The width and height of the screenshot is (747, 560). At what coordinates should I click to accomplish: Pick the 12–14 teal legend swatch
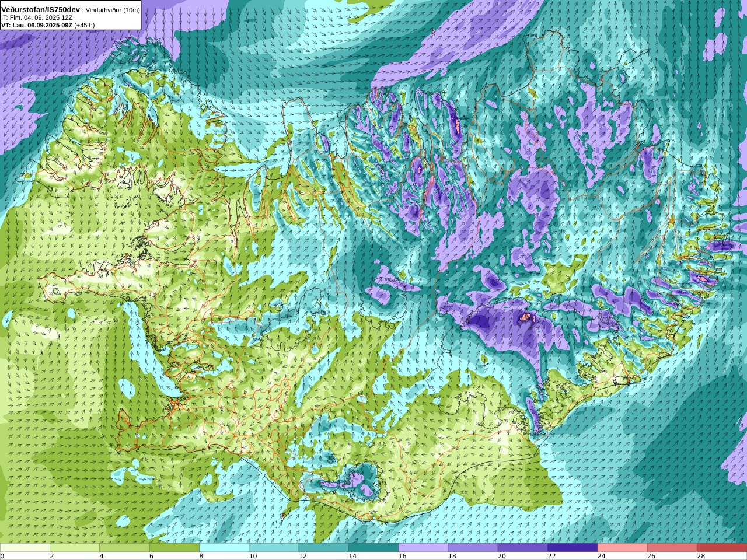(324, 548)
